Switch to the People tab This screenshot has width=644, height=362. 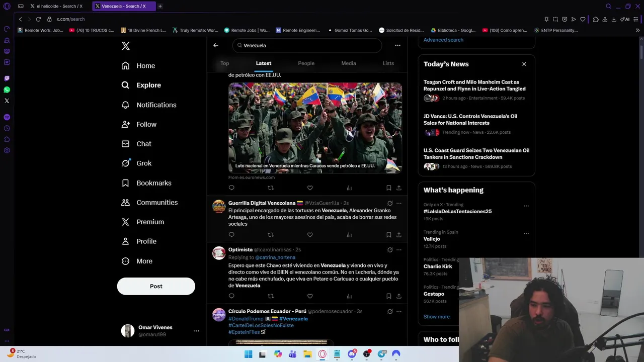(x=306, y=63)
